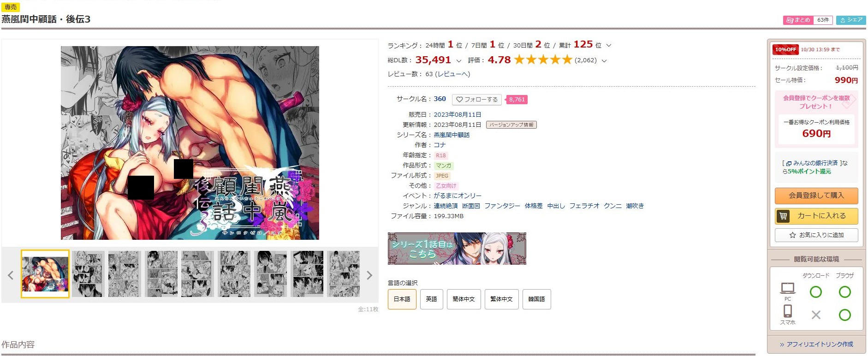Show next thumbnails with right arrow

click(x=369, y=275)
